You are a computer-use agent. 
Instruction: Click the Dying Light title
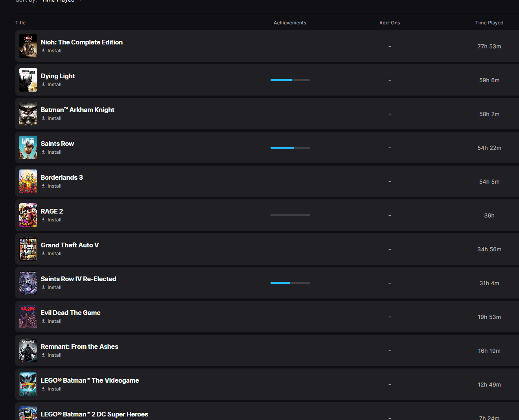(58, 76)
